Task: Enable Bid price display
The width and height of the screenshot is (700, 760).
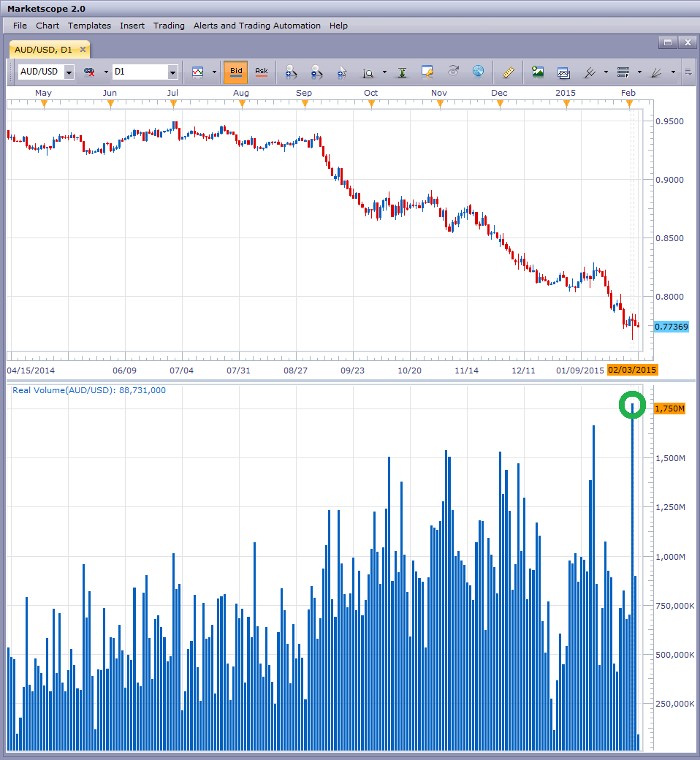Action: click(x=236, y=72)
